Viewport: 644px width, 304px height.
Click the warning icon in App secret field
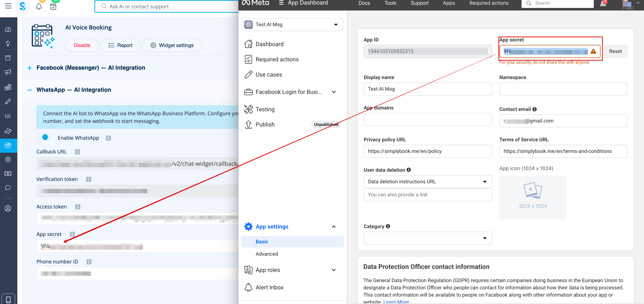[593, 52]
